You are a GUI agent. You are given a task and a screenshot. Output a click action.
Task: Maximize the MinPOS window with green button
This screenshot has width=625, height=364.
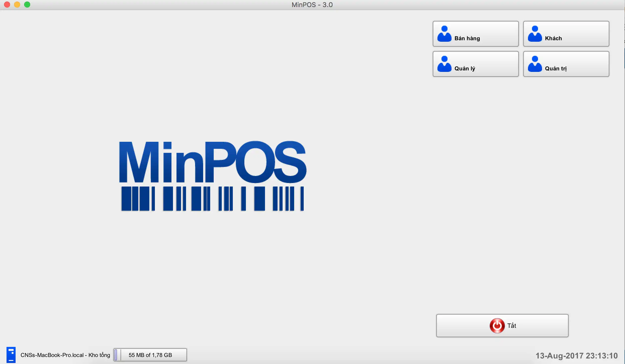coord(27,5)
